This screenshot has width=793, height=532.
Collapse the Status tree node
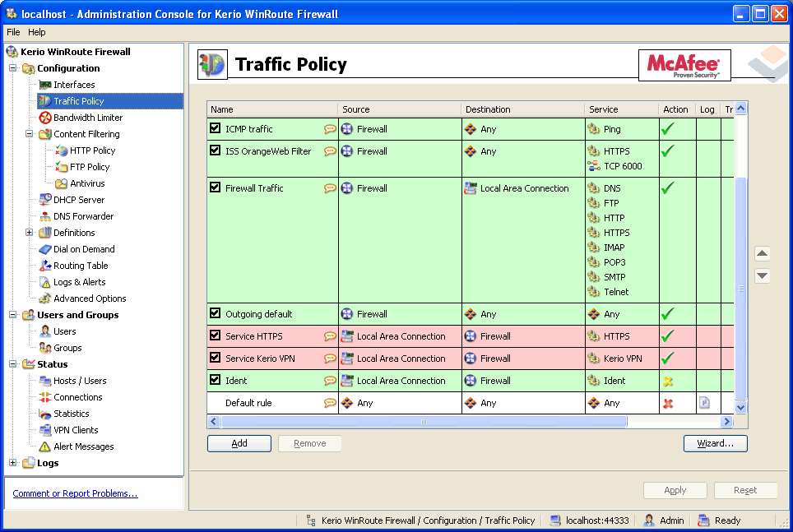(x=12, y=363)
